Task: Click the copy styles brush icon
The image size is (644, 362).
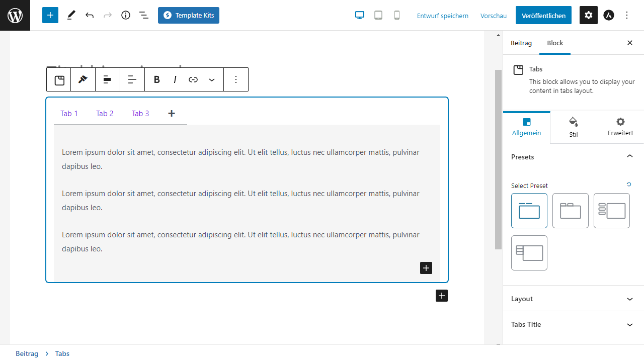Action: pos(83,79)
